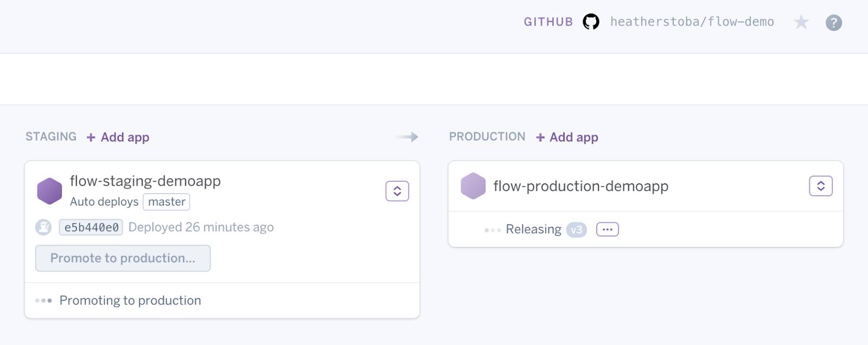
Task: Open the help question mark icon
Action: 834,22
